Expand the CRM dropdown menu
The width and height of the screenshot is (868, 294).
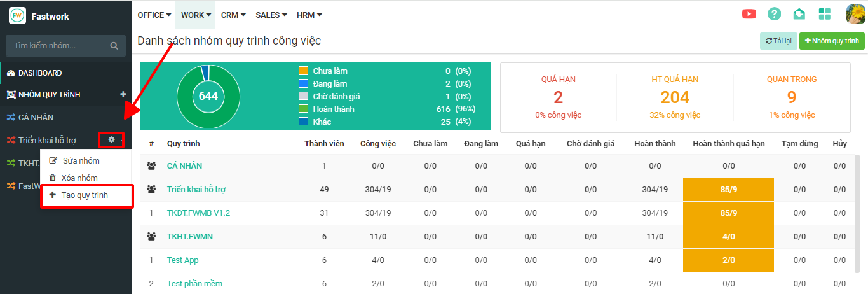(x=233, y=15)
